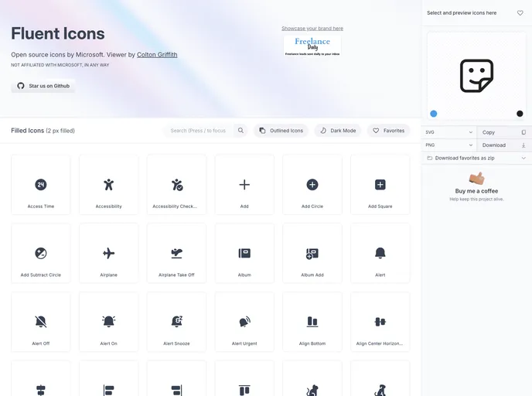532x396 pixels.
Task: Pick the Add plus icon
Action: pyautogui.click(x=244, y=185)
